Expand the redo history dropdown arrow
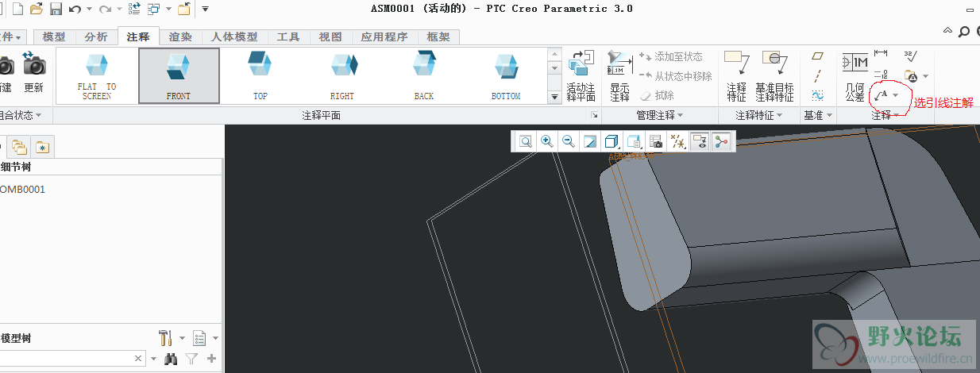This screenshot has height=373, width=980. (x=119, y=9)
